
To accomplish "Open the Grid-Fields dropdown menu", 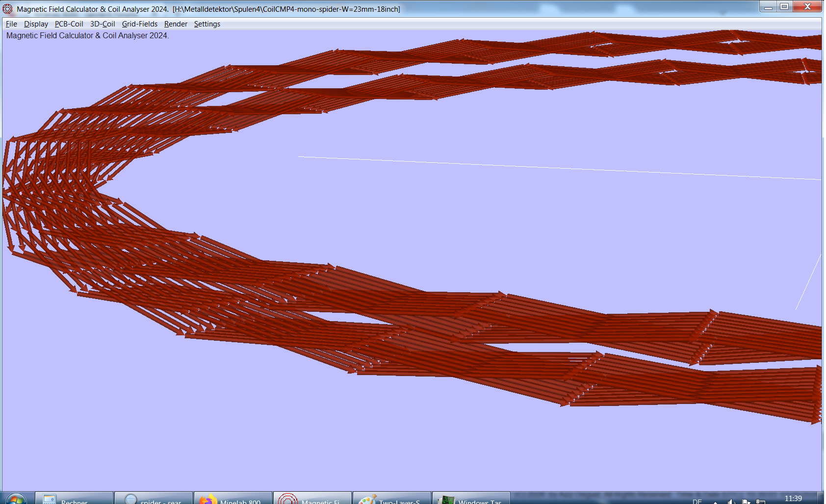I will 140,24.
